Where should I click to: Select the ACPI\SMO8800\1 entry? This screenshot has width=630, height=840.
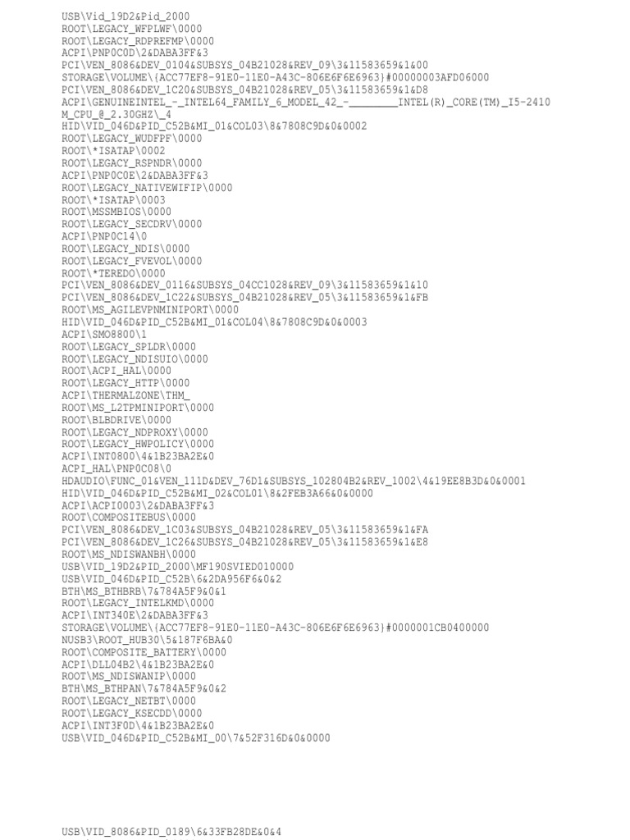click(104, 335)
